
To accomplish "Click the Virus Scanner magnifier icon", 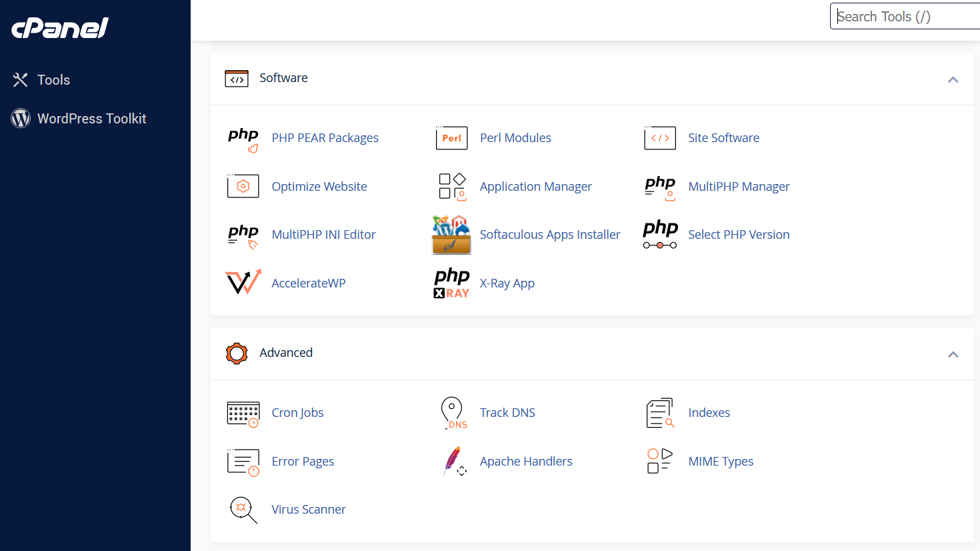I will coord(243,510).
